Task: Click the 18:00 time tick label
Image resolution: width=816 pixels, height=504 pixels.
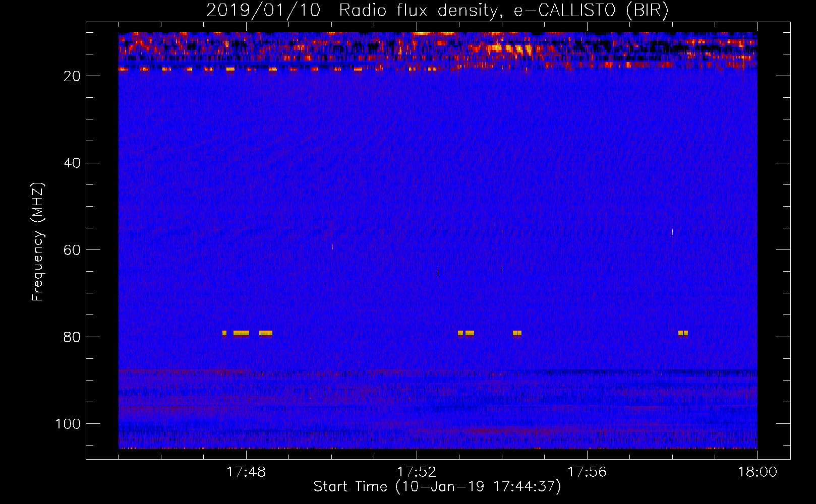Action: (757, 472)
